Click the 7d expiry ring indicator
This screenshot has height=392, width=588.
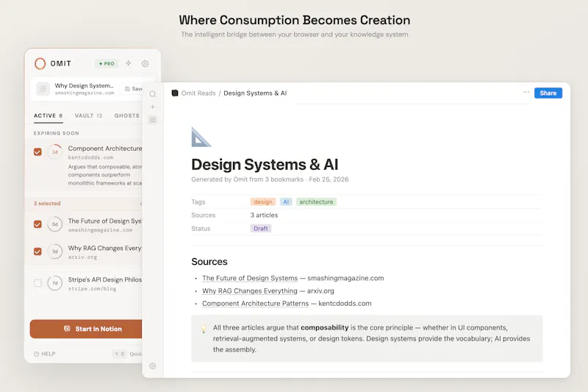point(54,283)
